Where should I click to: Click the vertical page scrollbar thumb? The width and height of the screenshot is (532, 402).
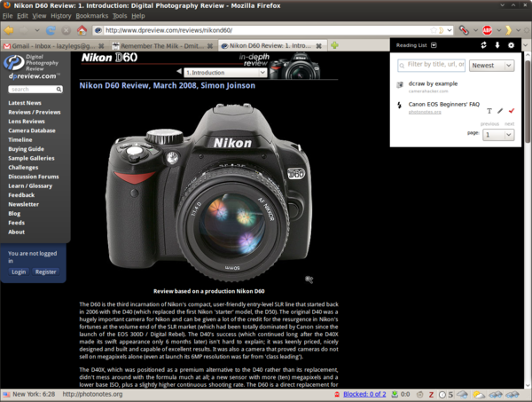point(528,102)
